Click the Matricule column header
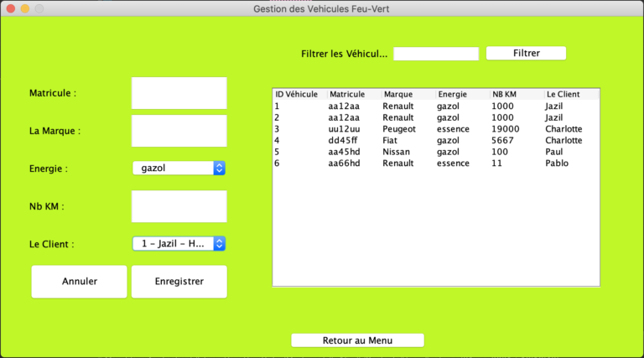 [353, 95]
